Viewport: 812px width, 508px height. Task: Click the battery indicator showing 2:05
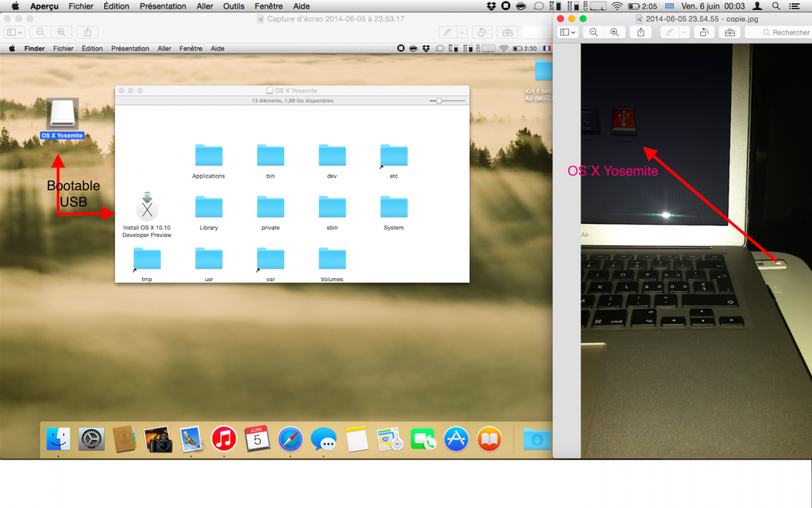643,6
